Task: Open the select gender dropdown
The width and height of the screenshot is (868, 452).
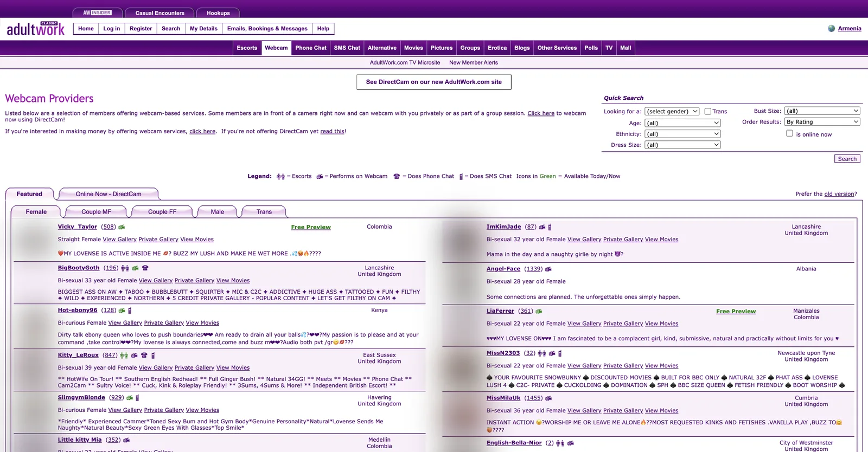Action: click(x=672, y=111)
